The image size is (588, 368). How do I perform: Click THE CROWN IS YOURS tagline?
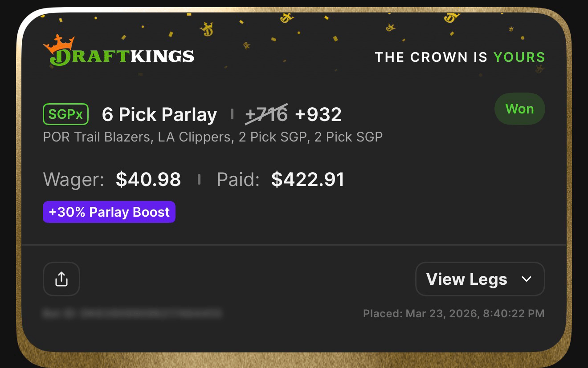(460, 57)
